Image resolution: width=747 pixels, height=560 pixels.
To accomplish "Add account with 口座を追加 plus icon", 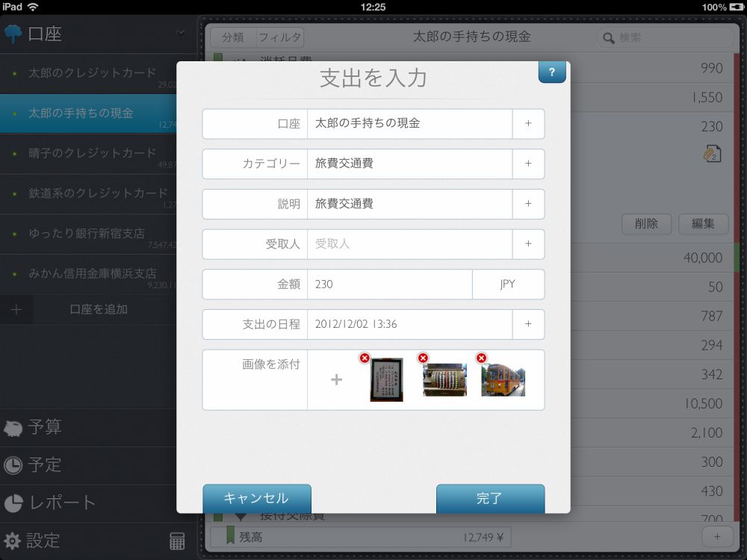I will pyautogui.click(x=16, y=310).
